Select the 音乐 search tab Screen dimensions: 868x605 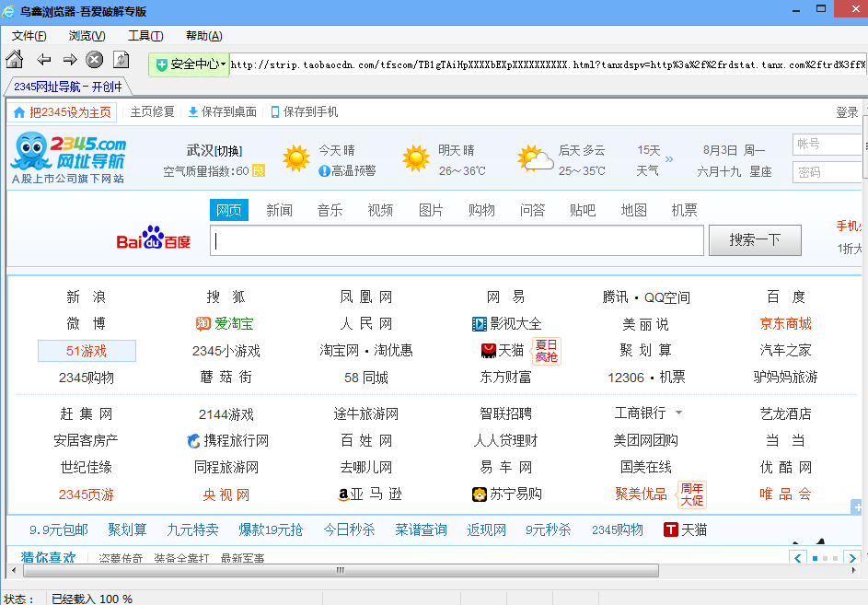click(330, 210)
